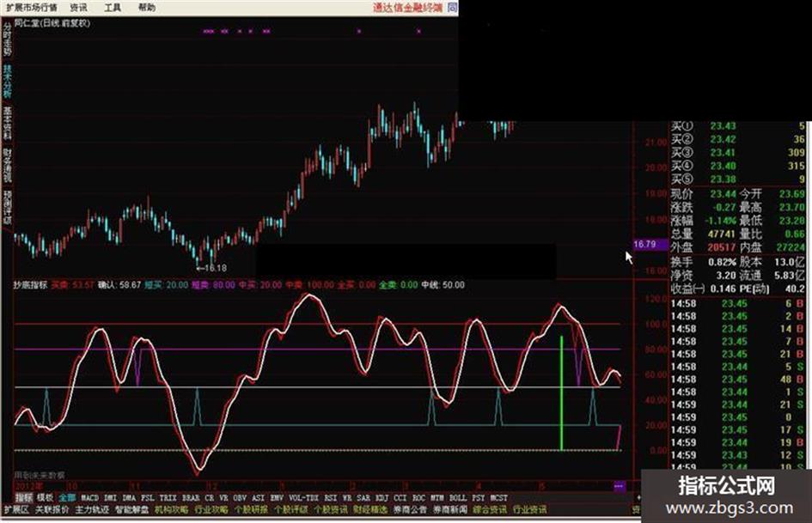The width and height of the screenshot is (812, 523).
Task: Open the 扩展区 bottom tab
Action: click(x=16, y=509)
